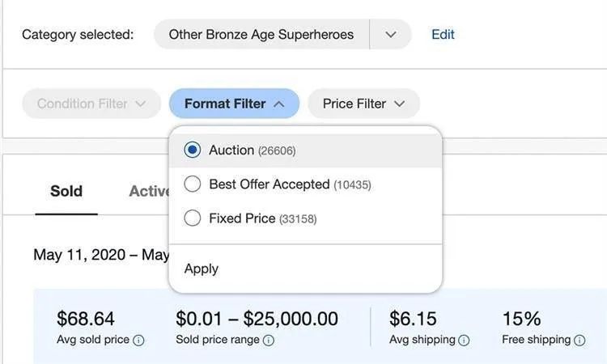
Task: Select the Fixed Price radio option
Action: [x=193, y=218]
